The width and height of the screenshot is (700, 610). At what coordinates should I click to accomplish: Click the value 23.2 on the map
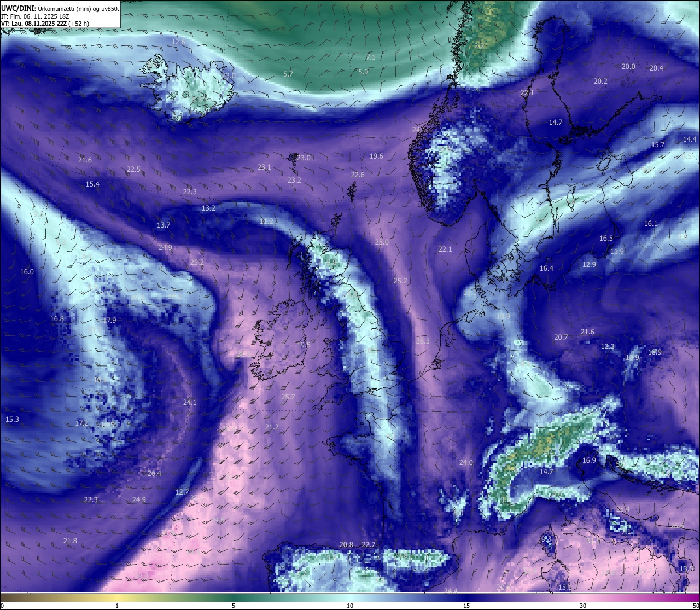coord(294,181)
